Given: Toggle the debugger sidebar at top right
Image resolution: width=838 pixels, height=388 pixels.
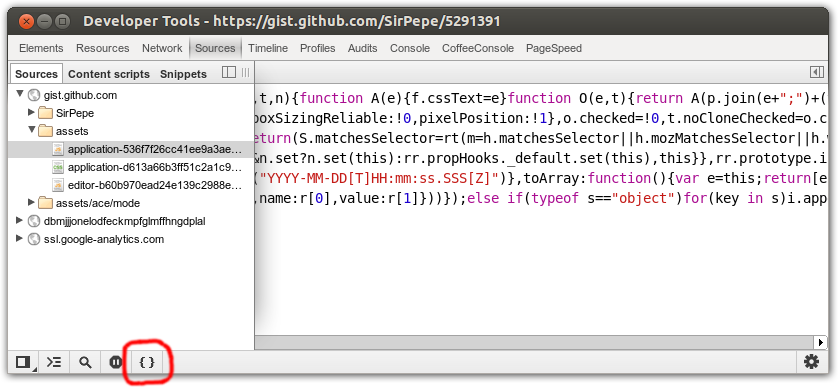Looking at the screenshot, I should click(x=816, y=72).
